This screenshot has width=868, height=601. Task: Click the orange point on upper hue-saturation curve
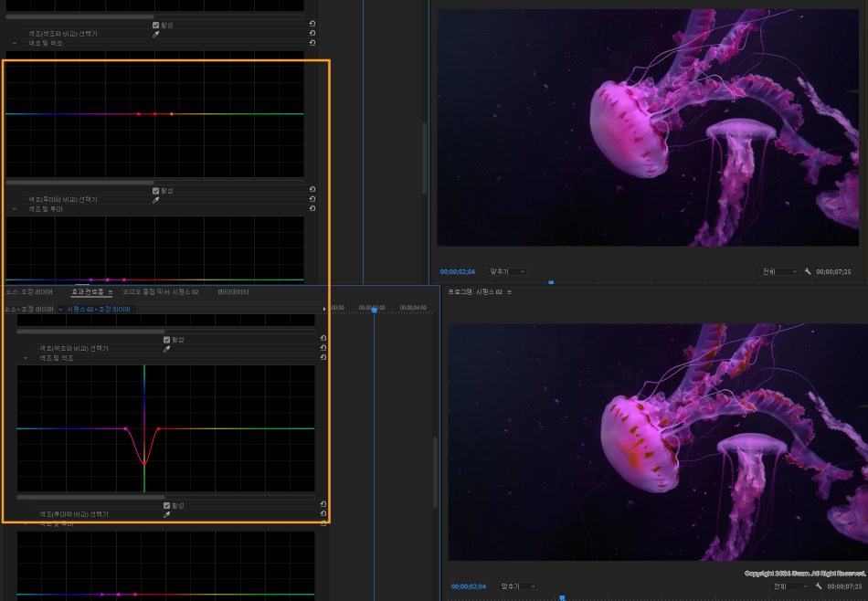tap(172, 114)
